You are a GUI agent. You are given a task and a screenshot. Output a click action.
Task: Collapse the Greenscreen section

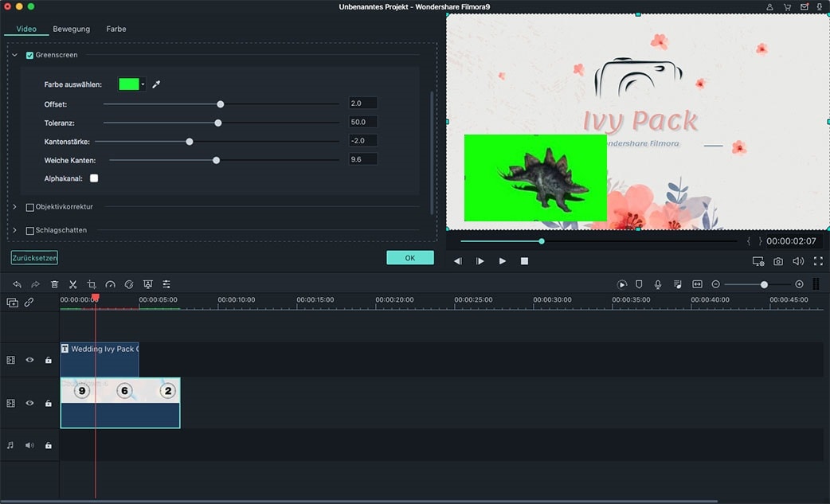coord(15,55)
